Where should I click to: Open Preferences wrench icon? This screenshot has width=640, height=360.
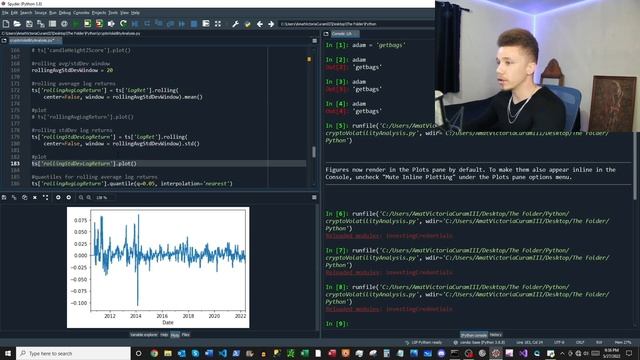[x=236, y=24]
